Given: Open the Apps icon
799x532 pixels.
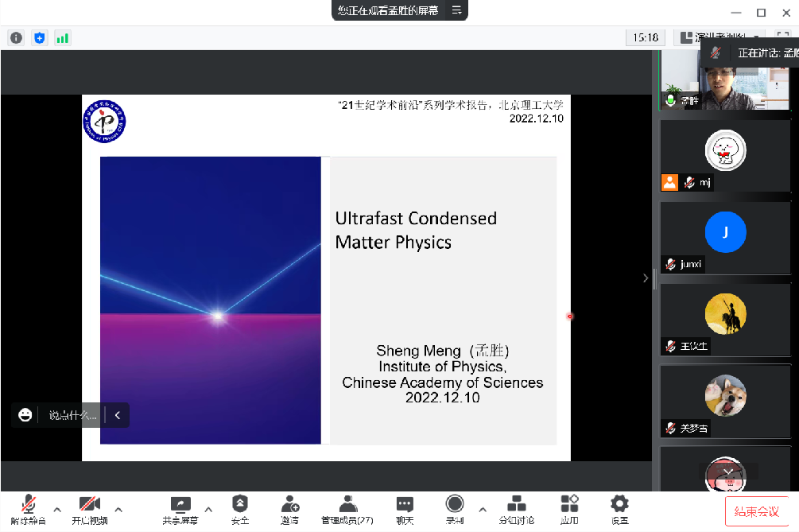Looking at the screenshot, I should (569, 506).
